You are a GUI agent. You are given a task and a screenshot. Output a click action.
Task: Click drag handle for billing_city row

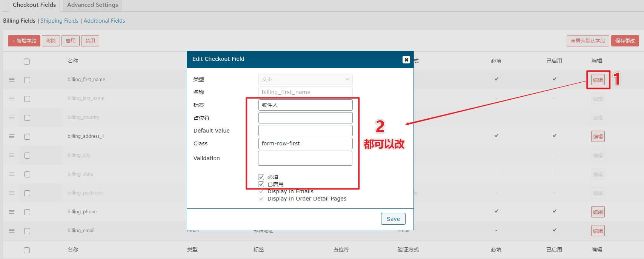click(12, 155)
